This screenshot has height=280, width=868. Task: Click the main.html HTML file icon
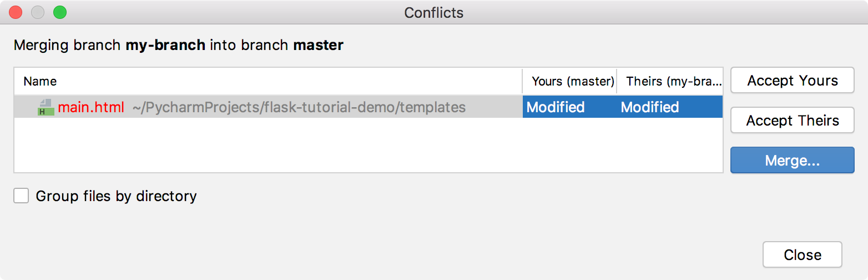point(46,107)
